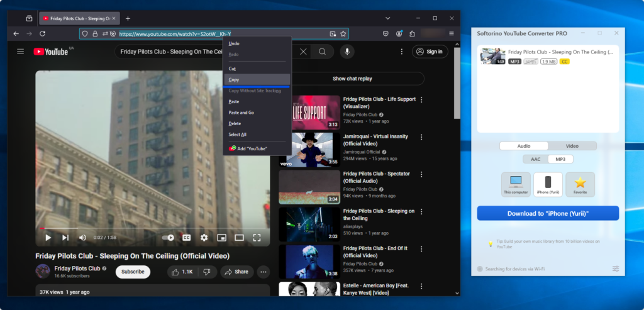Click the tracking protection shield icon
The width and height of the screenshot is (644, 310).
(x=85, y=34)
